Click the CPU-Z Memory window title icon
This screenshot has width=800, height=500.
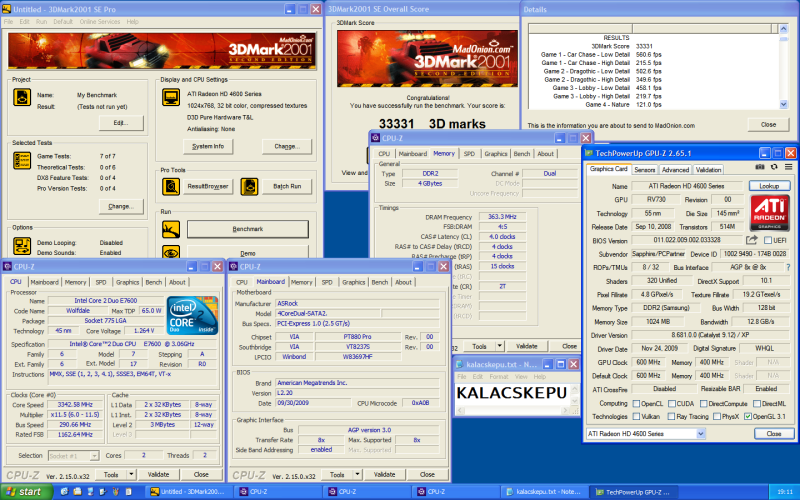coord(376,138)
